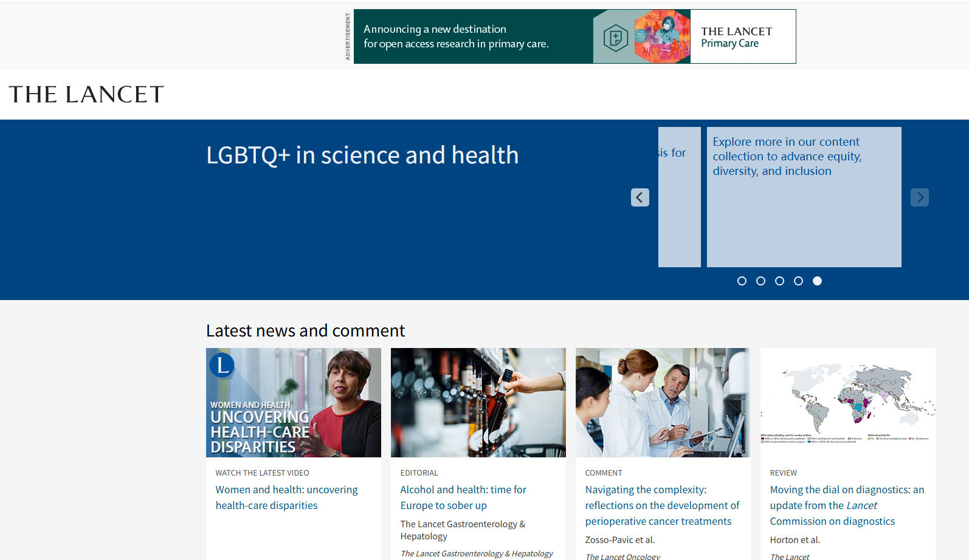Click The Lancet logo in header

coord(86,95)
